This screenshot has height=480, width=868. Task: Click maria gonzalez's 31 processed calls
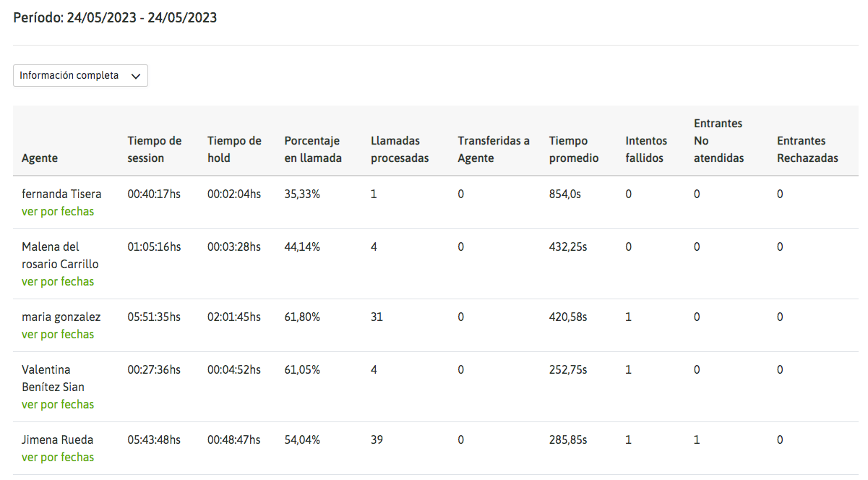tap(377, 317)
